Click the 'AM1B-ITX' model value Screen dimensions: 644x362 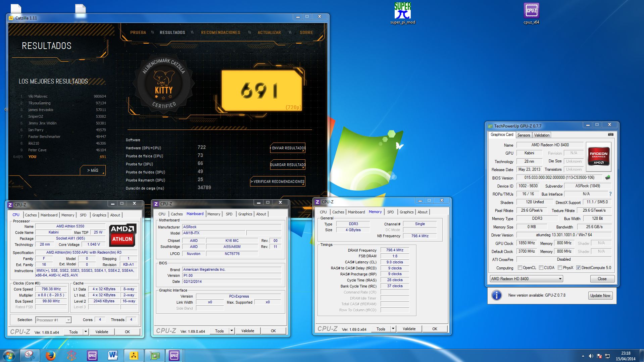click(x=214, y=233)
